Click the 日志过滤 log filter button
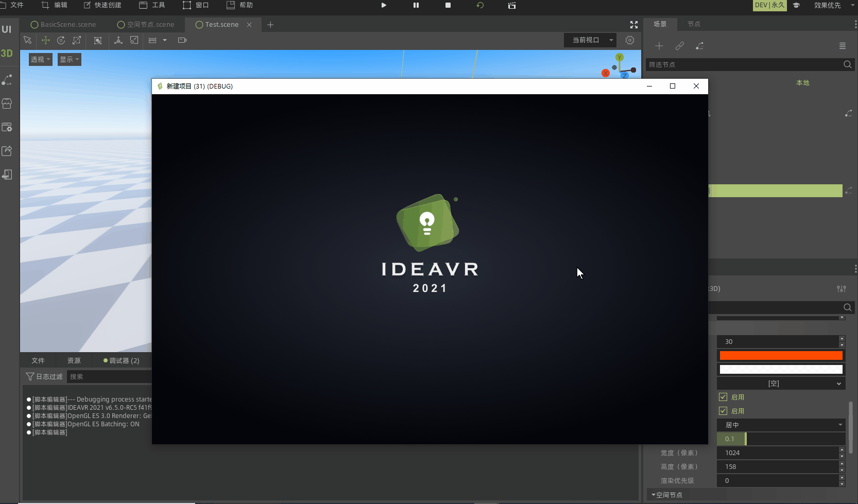858x504 pixels. click(x=44, y=377)
